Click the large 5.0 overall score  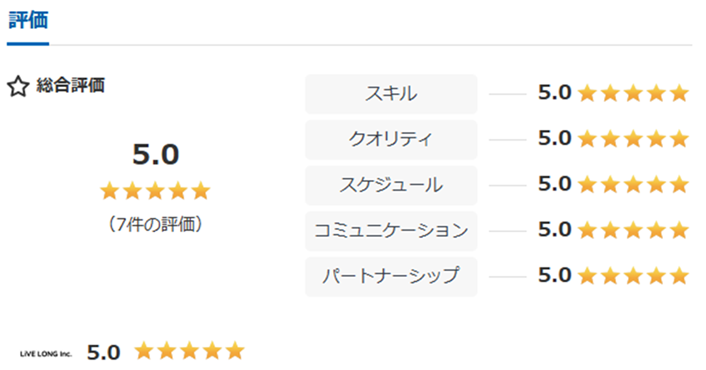tap(155, 154)
